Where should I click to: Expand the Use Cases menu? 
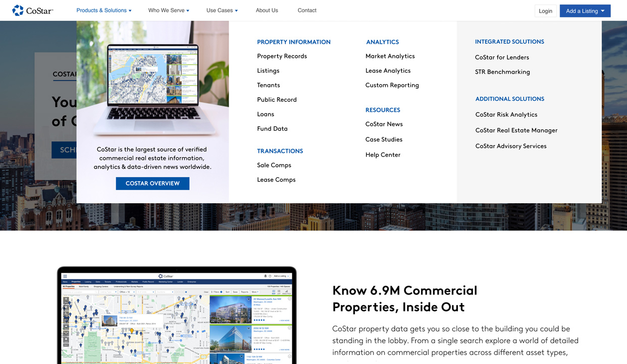(222, 10)
